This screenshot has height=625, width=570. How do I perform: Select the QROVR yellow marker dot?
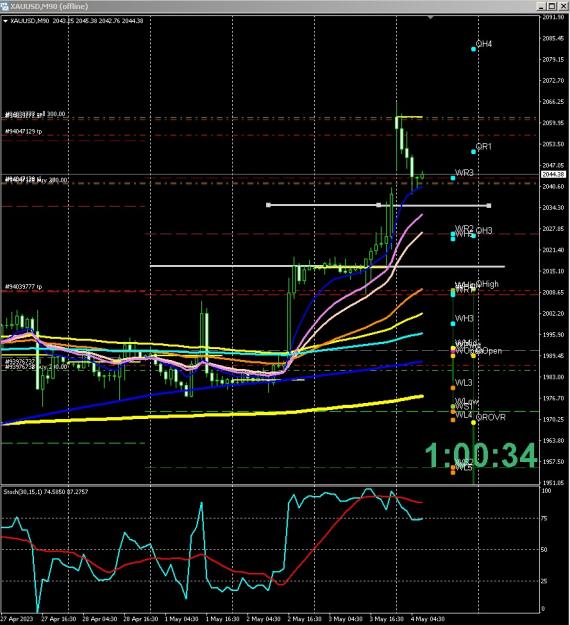[x=474, y=422]
